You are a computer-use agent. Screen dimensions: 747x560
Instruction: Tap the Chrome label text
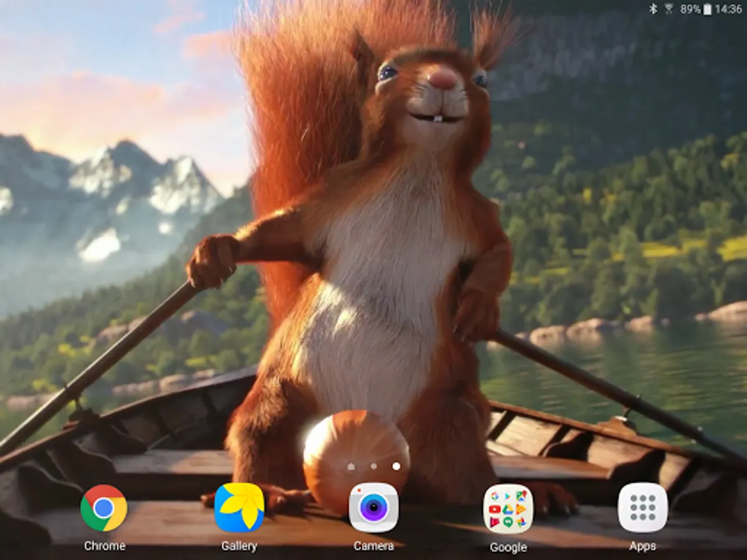point(105,546)
